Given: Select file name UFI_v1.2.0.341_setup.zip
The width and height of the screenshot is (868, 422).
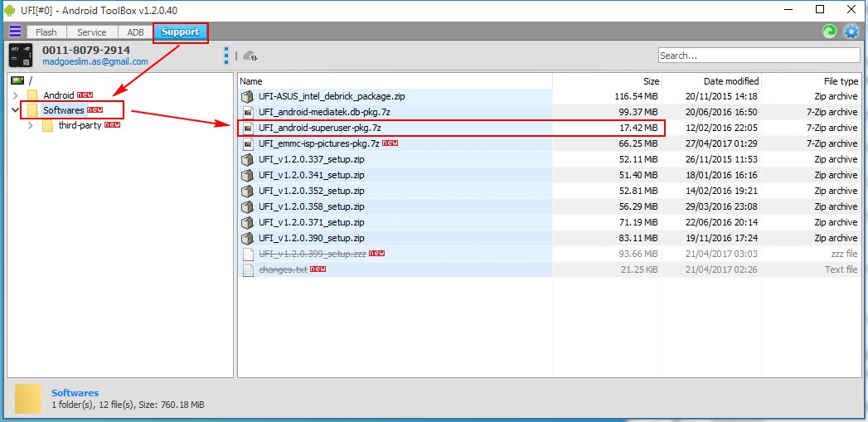Looking at the screenshot, I should coord(312,175).
